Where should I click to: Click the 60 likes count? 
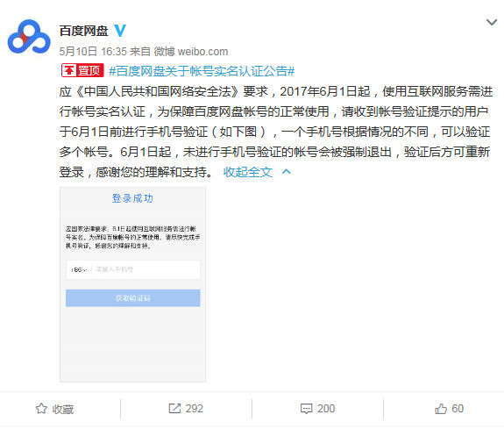(x=458, y=409)
